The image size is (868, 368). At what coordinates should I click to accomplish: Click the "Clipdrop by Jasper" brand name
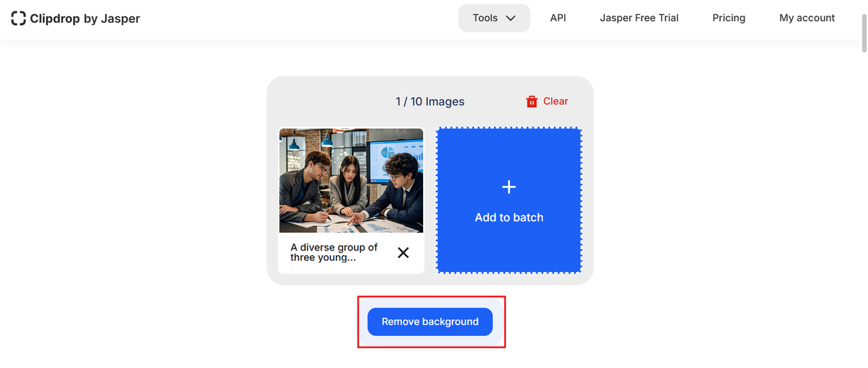click(x=85, y=18)
